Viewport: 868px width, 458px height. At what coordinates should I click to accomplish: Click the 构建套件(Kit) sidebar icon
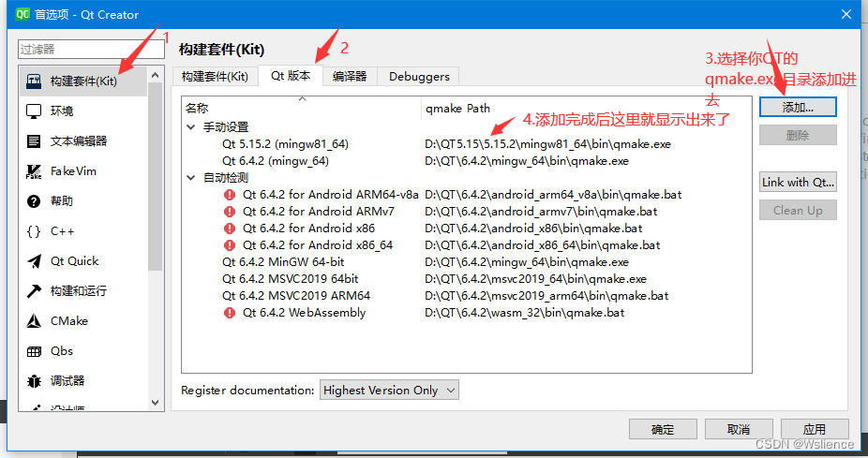point(34,81)
